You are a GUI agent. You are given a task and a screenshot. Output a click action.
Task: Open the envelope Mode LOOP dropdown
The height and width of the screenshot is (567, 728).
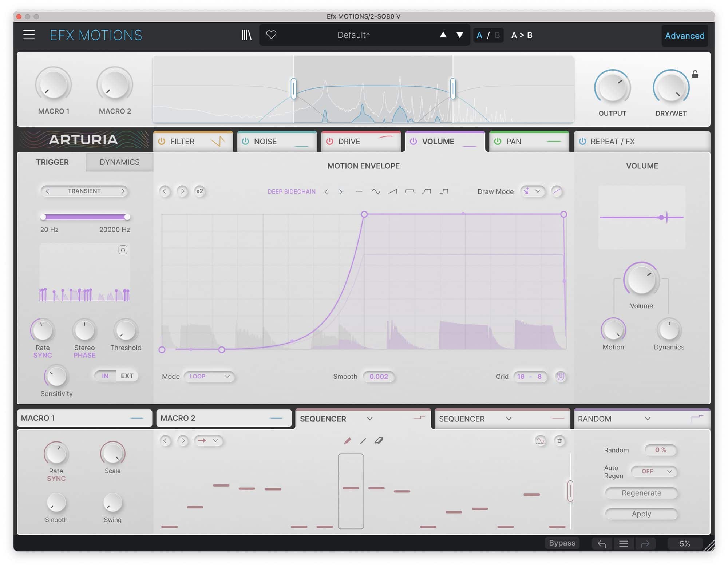pyautogui.click(x=209, y=377)
